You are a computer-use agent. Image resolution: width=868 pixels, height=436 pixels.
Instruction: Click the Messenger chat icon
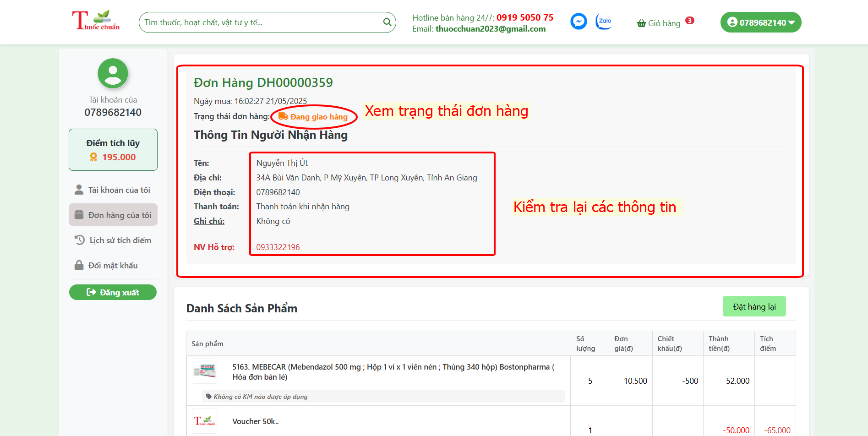579,21
